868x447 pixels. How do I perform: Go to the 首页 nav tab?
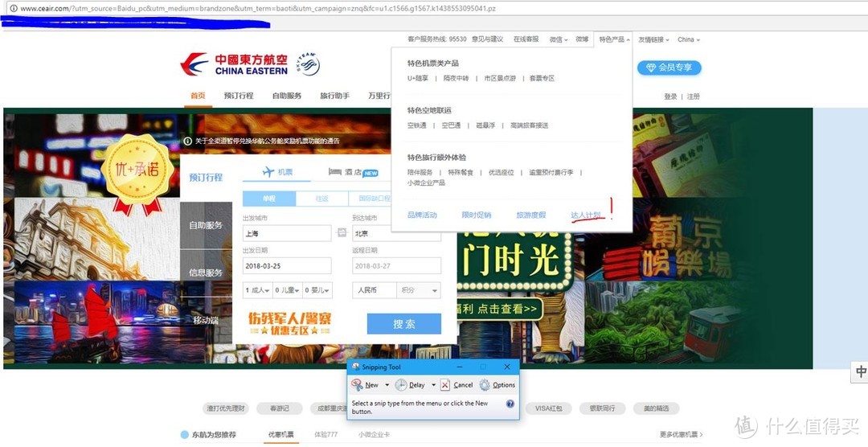click(199, 96)
